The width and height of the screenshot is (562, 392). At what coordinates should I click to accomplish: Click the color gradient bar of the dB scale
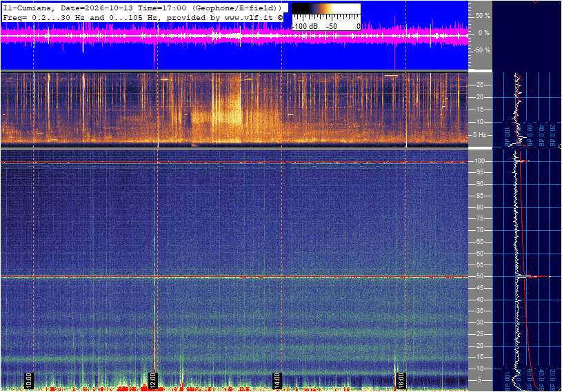click(326, 9)
